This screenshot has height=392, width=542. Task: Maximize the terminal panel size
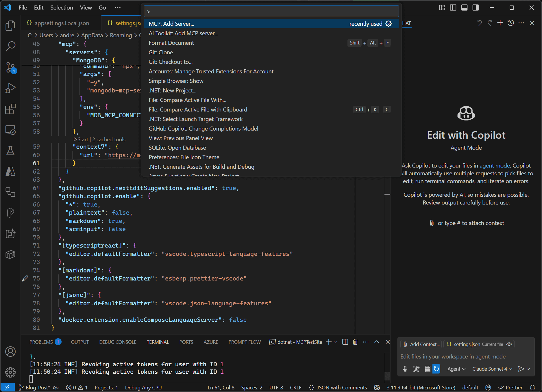[x=377, y=342]
